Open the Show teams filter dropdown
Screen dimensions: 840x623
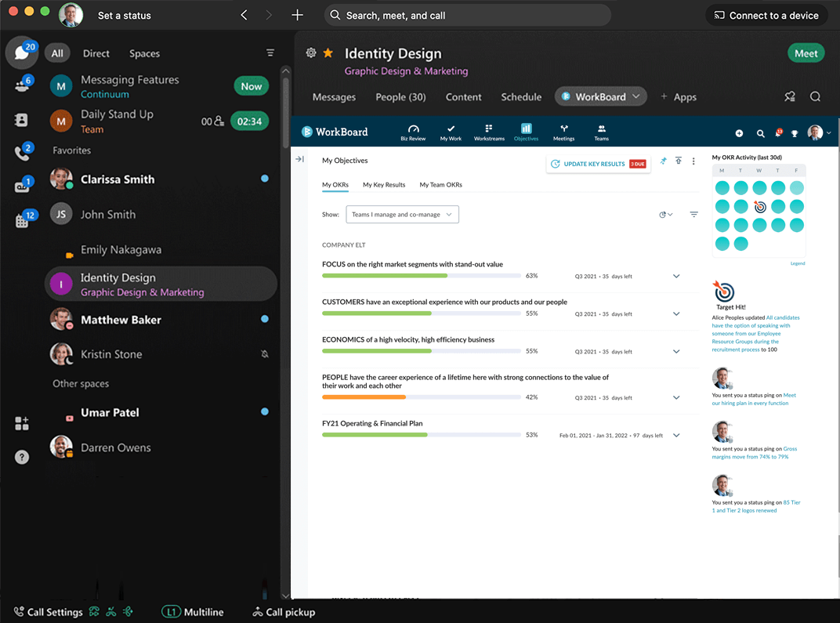point(402,214)
